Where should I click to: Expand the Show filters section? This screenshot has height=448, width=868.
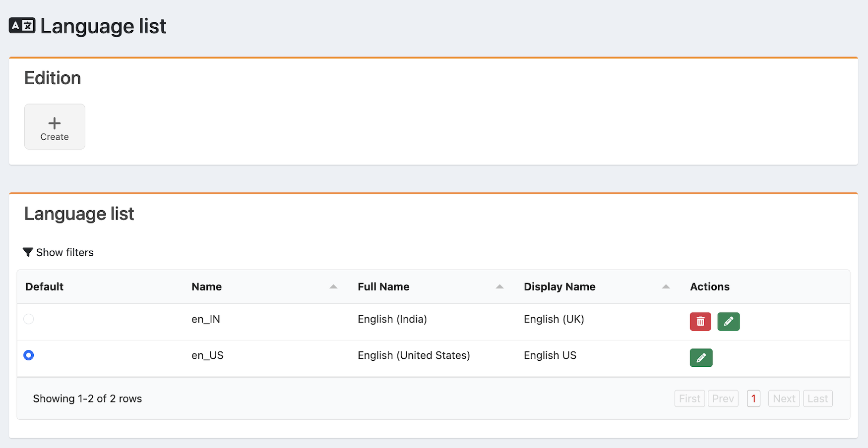tap(59, 252)
